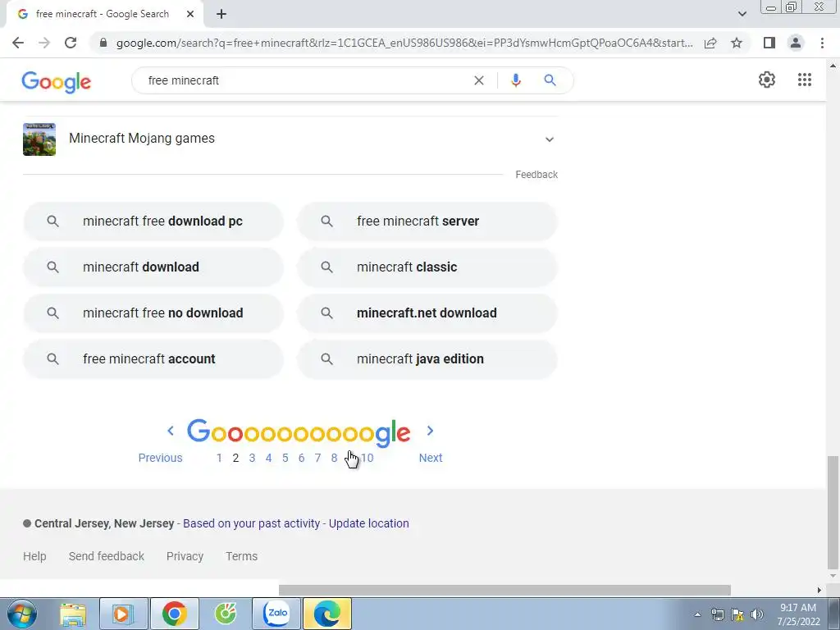The height and width of the screenshot is (630, 840).
Task: Go to results page 8
Action: 334,458
